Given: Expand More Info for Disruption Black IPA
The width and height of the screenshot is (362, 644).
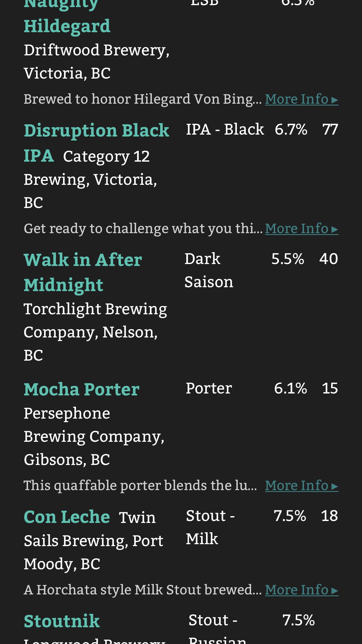Looking at the screenshot, I should coord(301,229).
